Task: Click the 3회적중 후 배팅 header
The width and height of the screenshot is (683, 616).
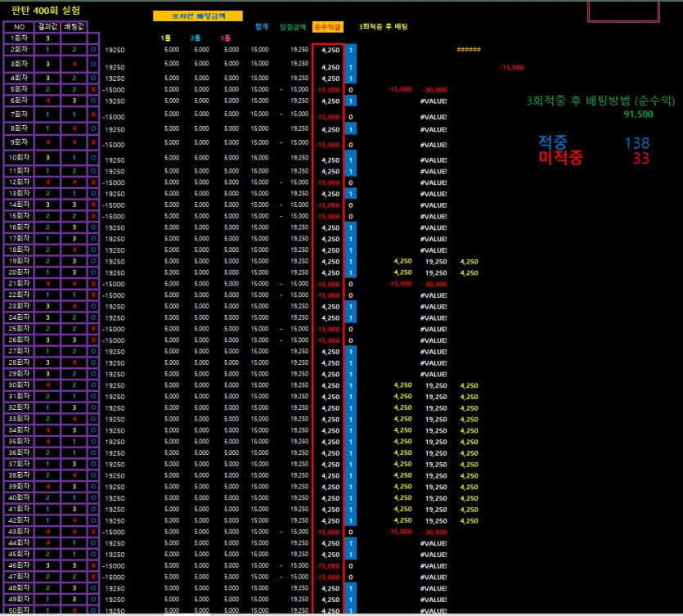Action: point(383,27)
